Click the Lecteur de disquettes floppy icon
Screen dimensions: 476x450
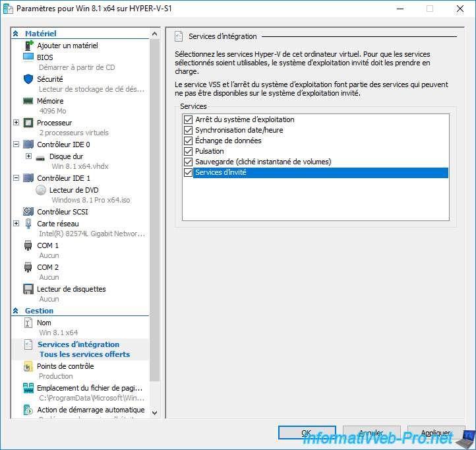coord(28,289)
